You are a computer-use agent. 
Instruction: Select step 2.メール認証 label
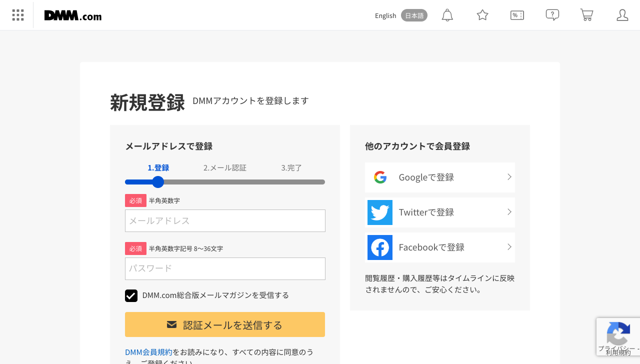(225, 168)
